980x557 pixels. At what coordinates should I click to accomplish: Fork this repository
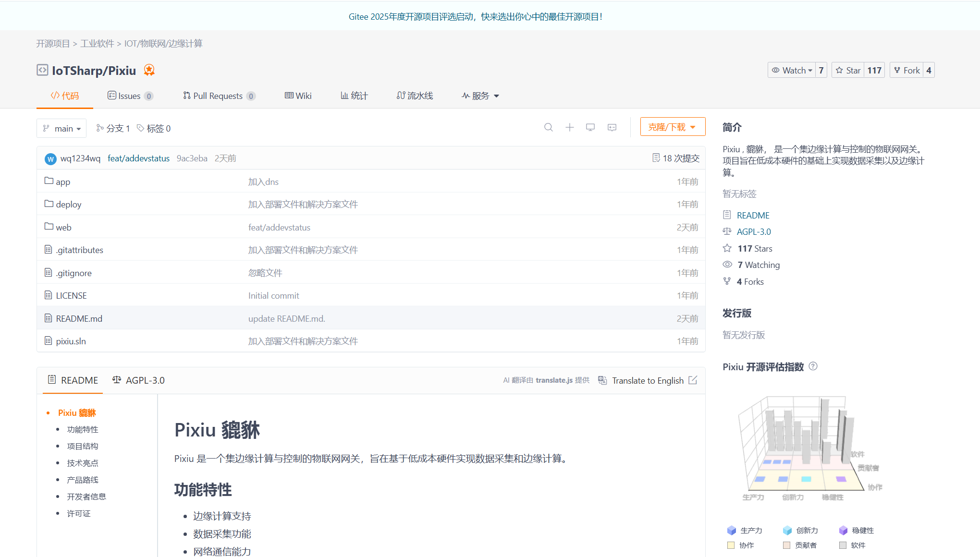pyautogui.click(x=907, y=70)
